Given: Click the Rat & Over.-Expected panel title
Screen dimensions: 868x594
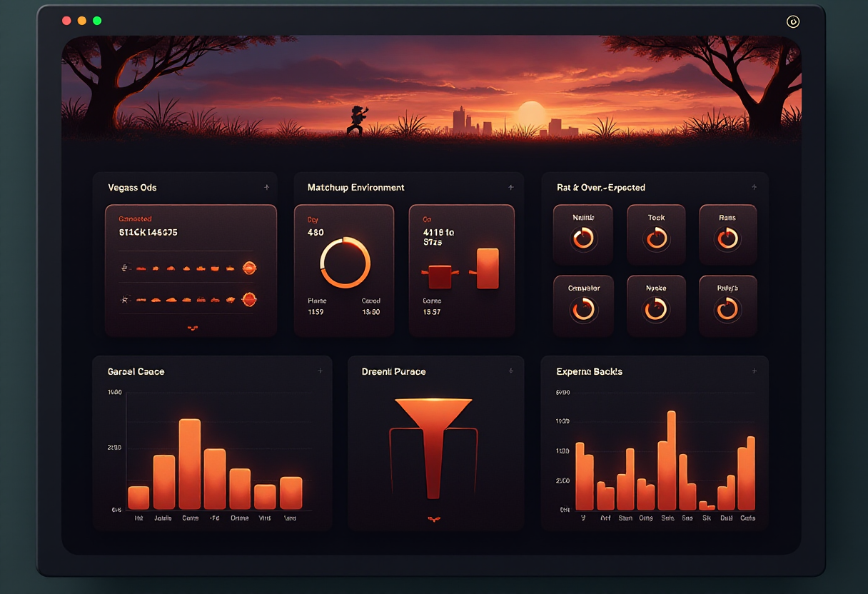Looking at the screenshot, I should (601, 187).
